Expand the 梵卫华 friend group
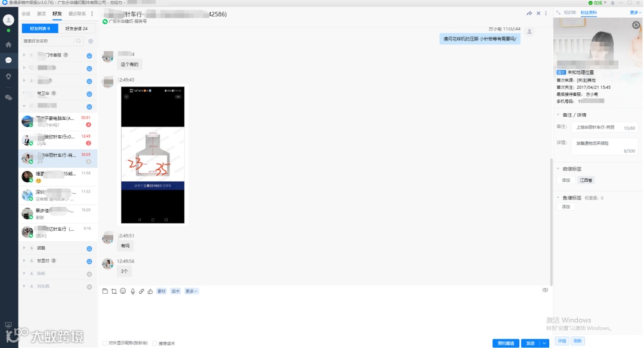 [x=24, y=93]
